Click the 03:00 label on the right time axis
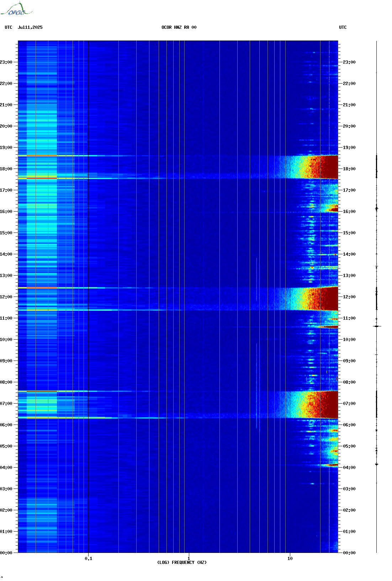This screenshot has width=392, height=581. [349, 489]
